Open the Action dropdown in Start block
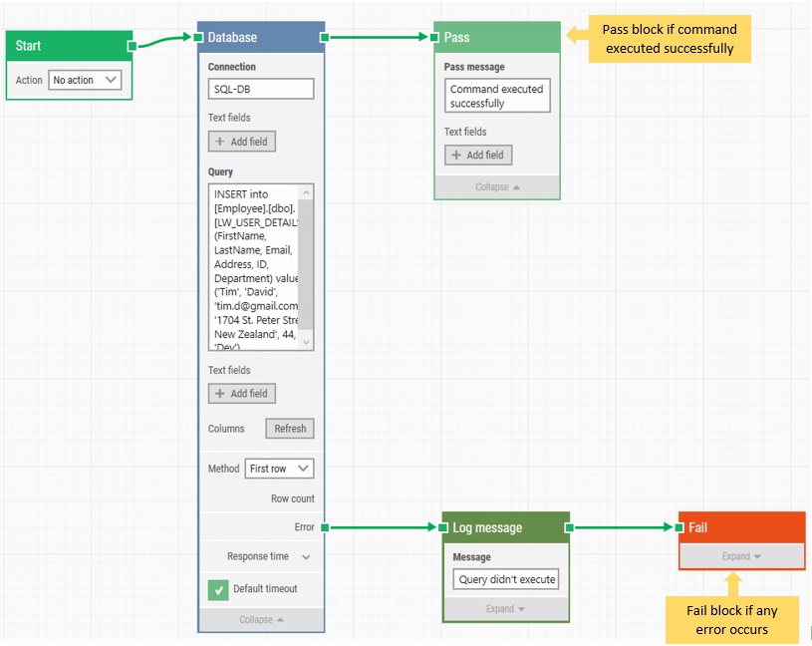Viewport: 812px width, 646px height. pos(83,80)
